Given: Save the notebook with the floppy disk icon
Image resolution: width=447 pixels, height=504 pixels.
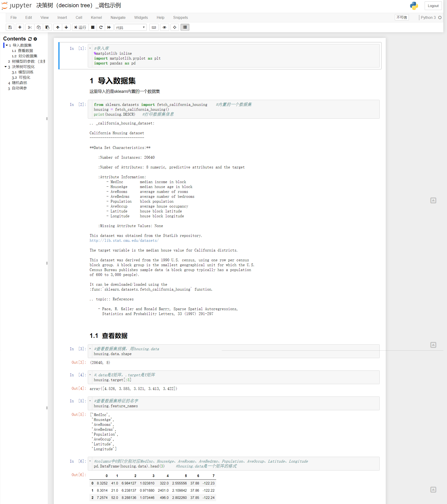Looking at the screenshot, I should click(x=10, y=27).
